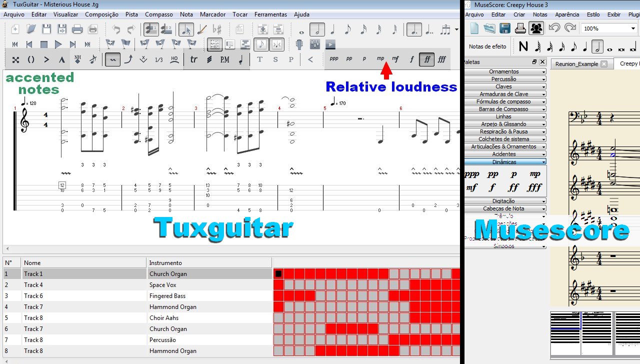The image size is (640, 364).
Task: Open the Compasso menu in TuxGuitar
Action: (159, 14)
